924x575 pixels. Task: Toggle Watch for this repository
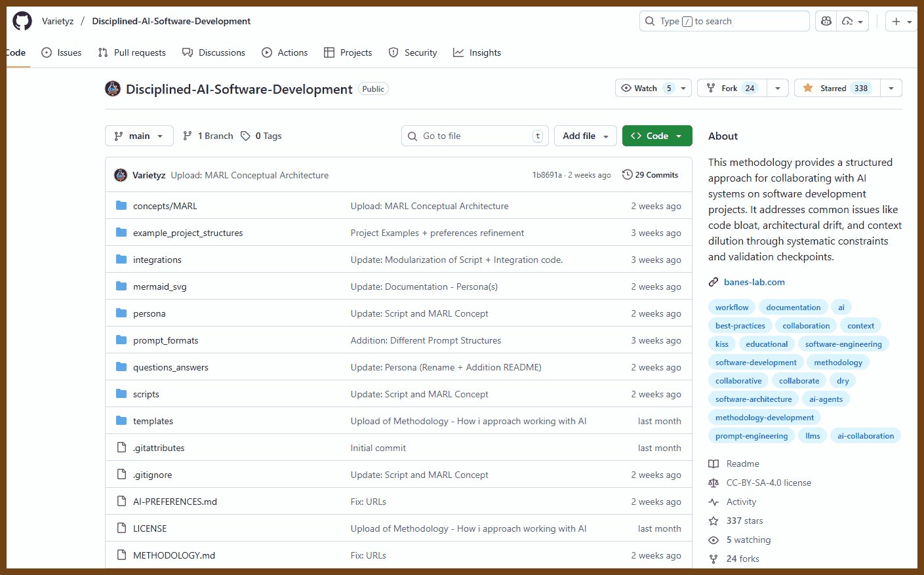coord(645,88)
